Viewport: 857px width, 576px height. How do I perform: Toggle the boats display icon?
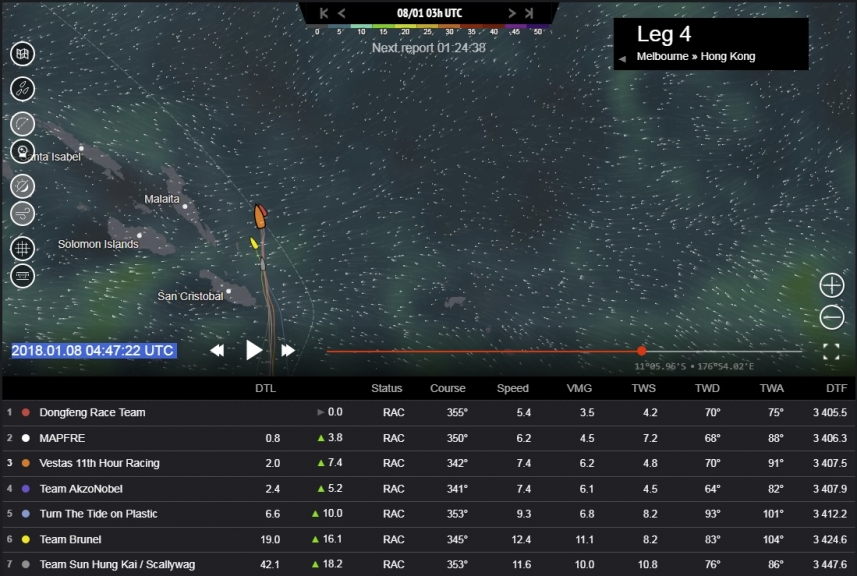pos(22,89)
